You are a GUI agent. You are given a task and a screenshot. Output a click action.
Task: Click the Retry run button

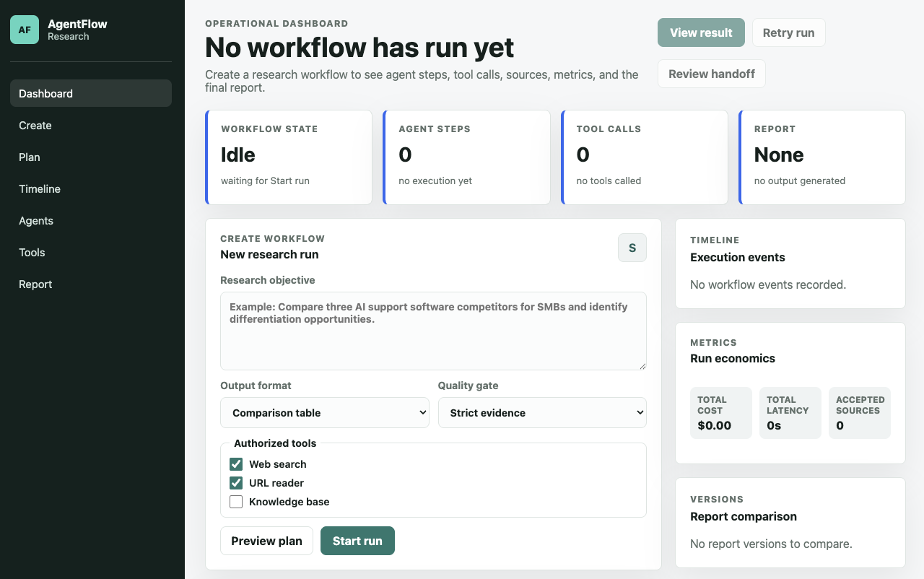point(788,32)
